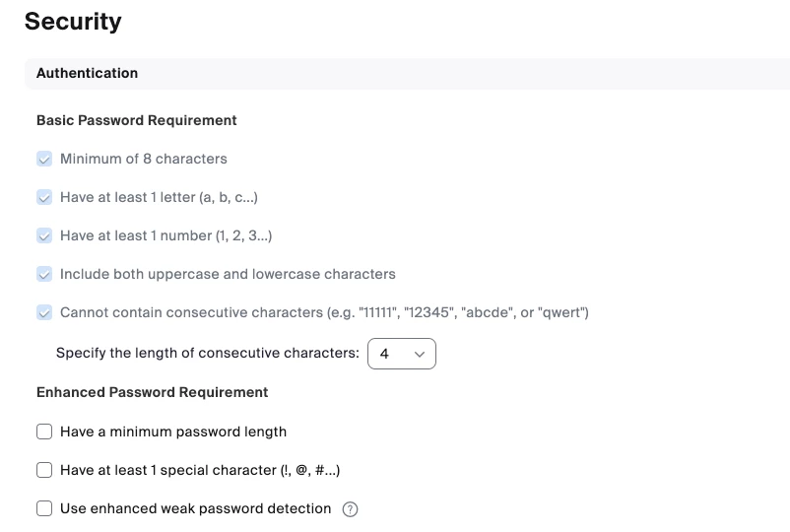This screenshot has height=532, width=790.
Task: Click the Enhanced Password Requirement heading
Action: (x=153, y=392)
